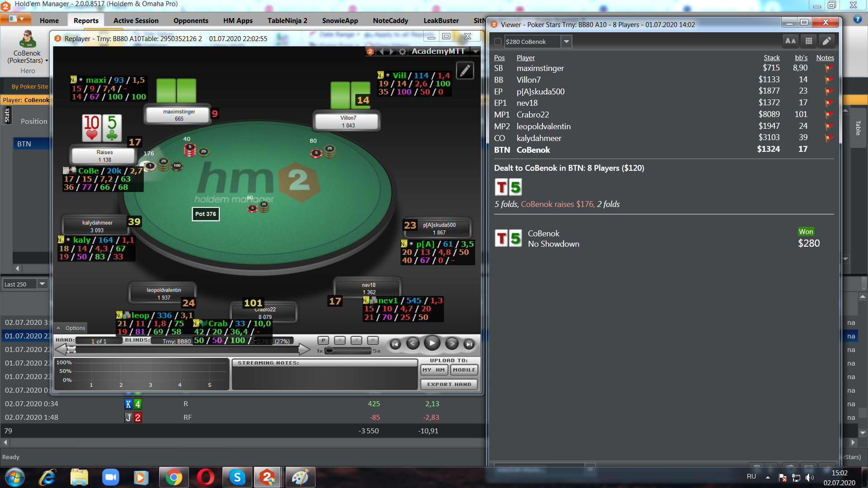Open Opera browser from the taskbar

205,477
